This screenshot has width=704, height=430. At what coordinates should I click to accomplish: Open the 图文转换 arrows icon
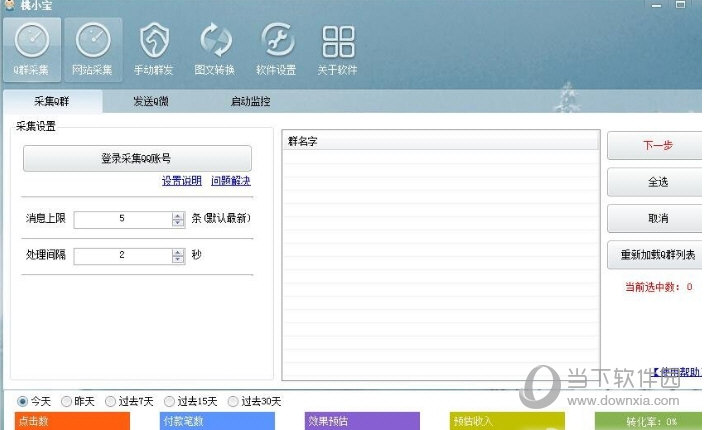click(215, 49)
